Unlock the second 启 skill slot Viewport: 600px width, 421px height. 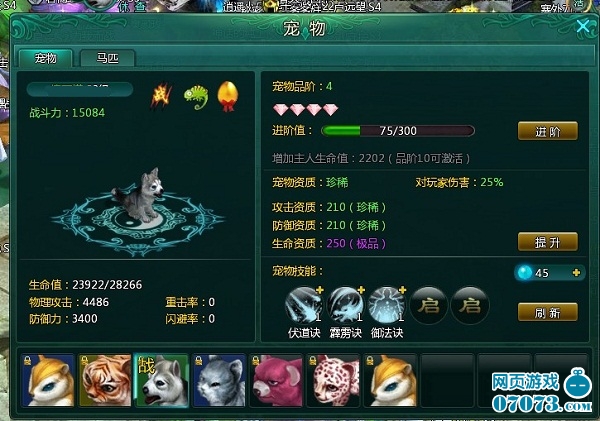470,306
